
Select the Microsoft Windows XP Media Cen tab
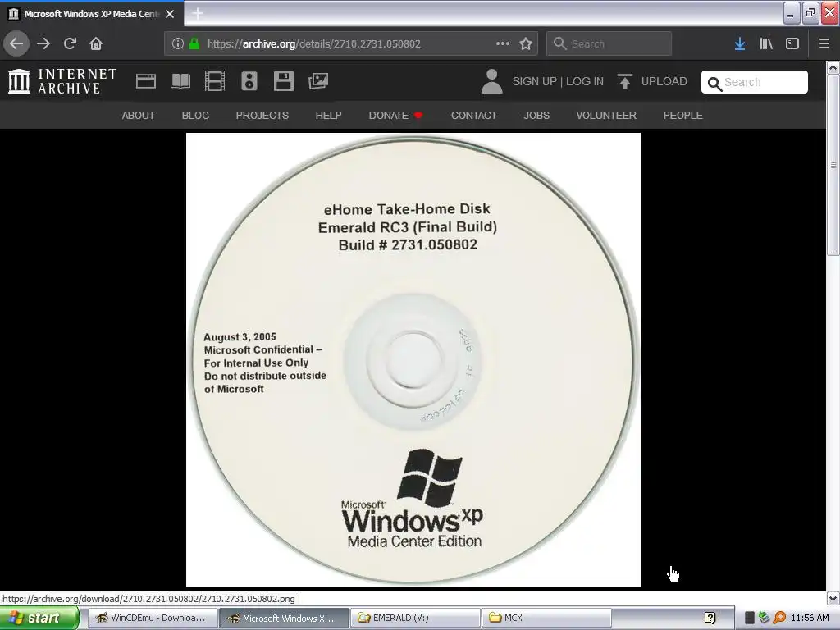pyautogui.click(x=92, y=14)
